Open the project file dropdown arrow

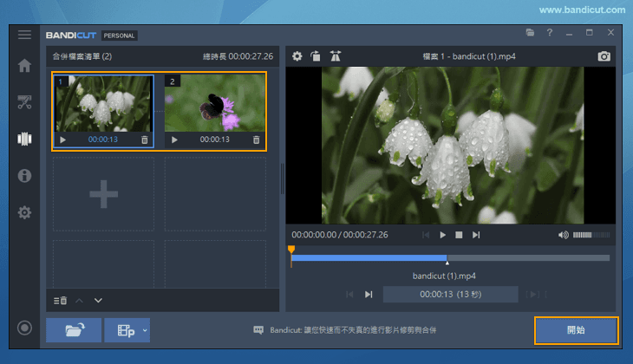(145, 330)
